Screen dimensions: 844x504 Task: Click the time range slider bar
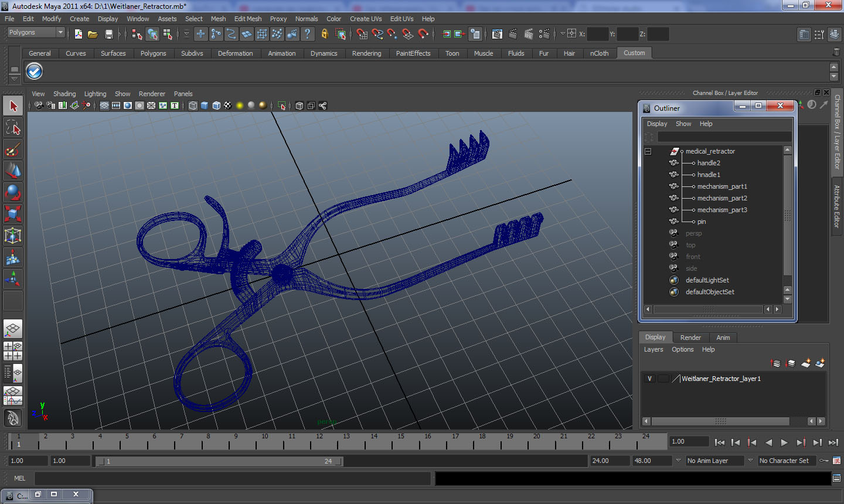click(x=220, y=461)
